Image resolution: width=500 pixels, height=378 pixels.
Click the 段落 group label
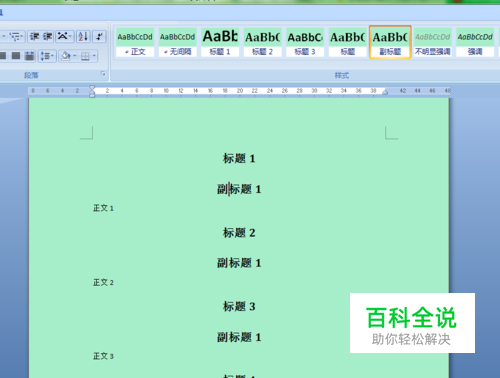pyautogui.click(x=31, y=75)
